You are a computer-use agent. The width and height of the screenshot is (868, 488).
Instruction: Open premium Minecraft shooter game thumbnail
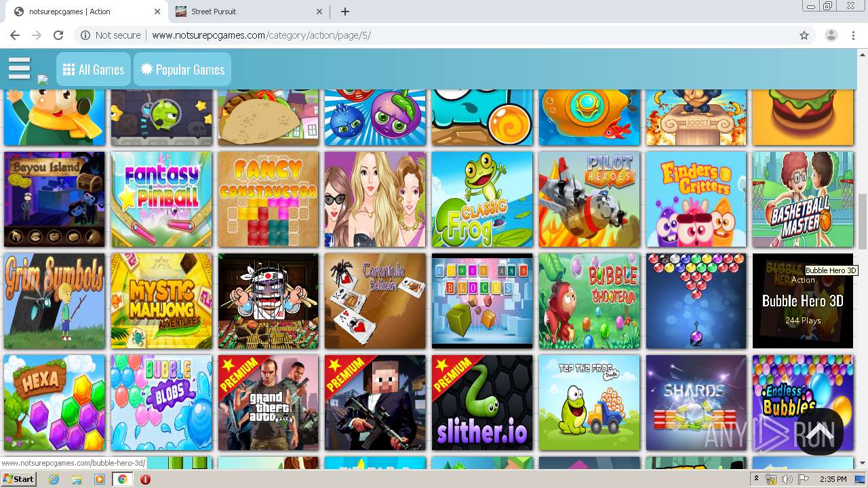375,403
